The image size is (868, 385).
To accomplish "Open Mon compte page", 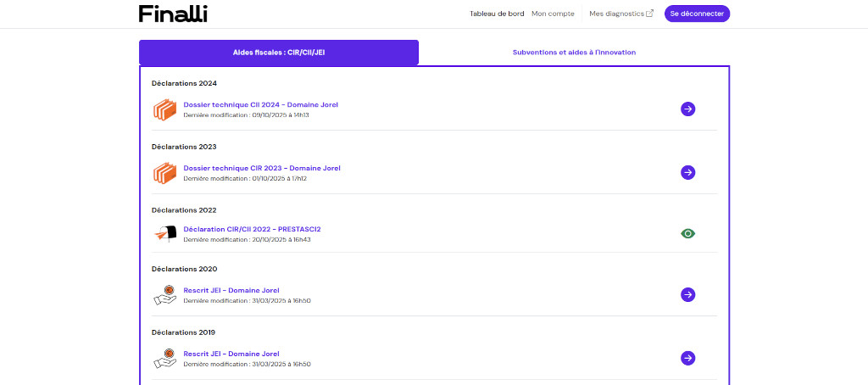I will pos(553,14).
